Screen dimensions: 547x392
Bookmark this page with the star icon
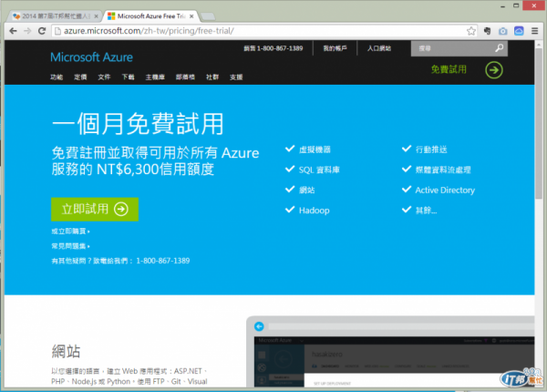point(471,31)
